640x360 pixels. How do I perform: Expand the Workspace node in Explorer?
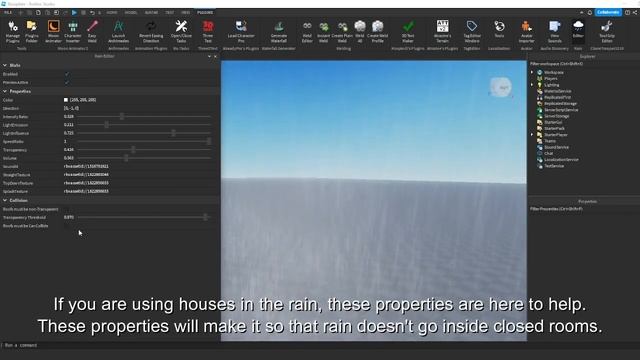coord(532,72)
